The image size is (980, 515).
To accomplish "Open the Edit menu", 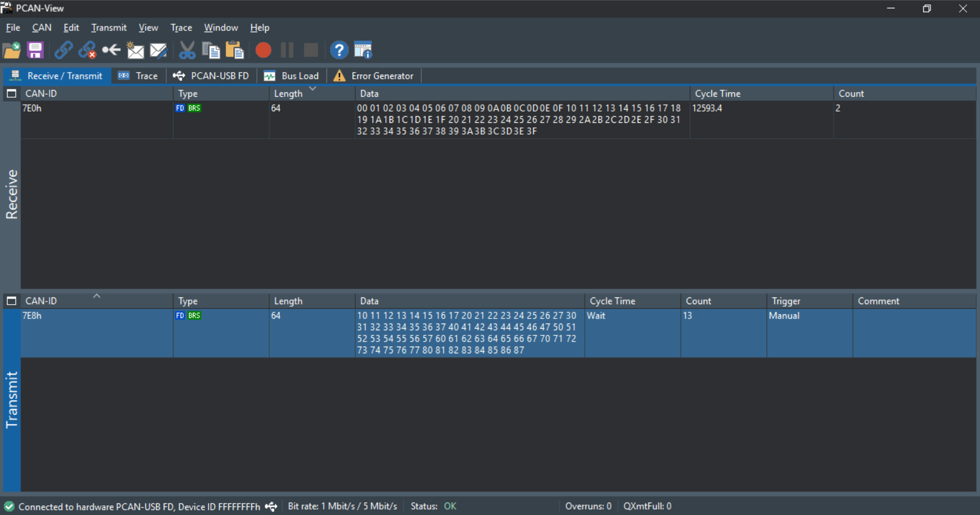I will (x=71, y=28).
